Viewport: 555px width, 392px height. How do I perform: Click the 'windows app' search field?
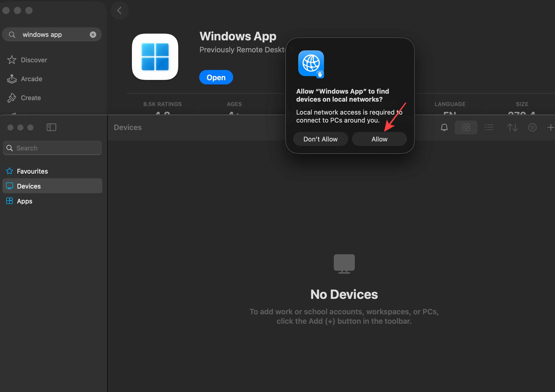[52, 35]
